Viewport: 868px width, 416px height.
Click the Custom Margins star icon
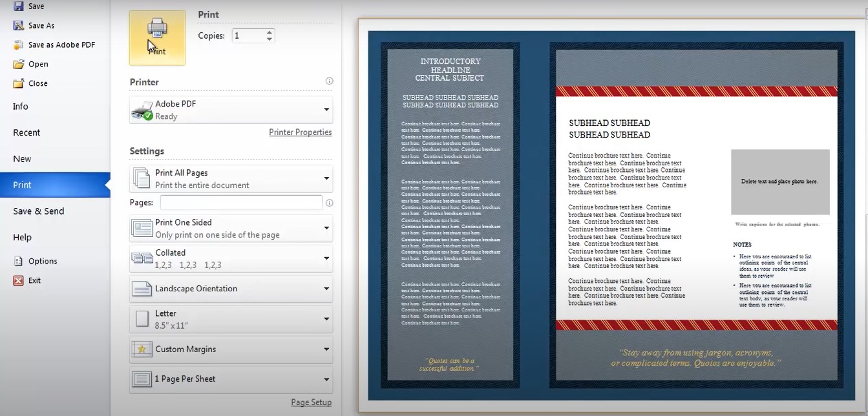pyautogui.click(x=142, y=349)
